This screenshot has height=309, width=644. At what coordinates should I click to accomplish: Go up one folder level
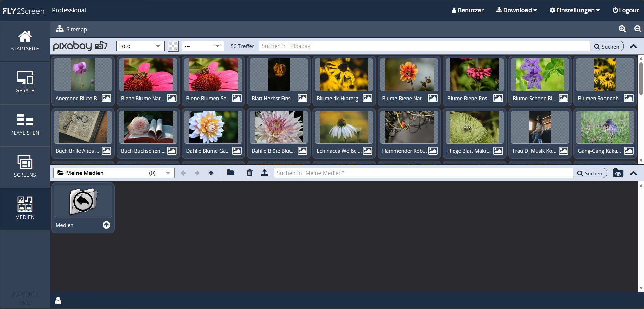[211, 173]
